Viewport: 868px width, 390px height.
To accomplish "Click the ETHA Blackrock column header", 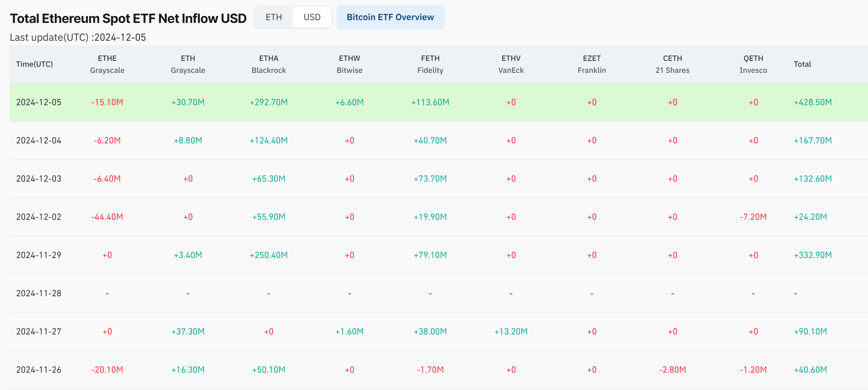I will tap(269, 64).
